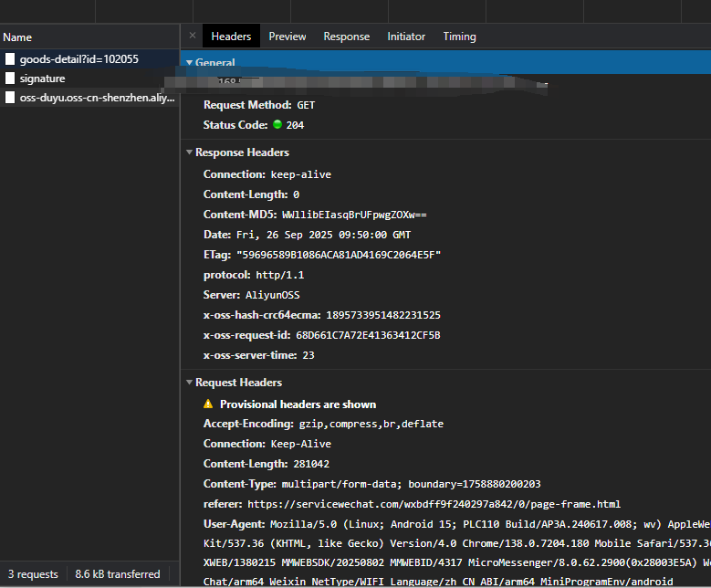Click the Name column header
This screenshot has width=711, height=588.
(89, 37)
